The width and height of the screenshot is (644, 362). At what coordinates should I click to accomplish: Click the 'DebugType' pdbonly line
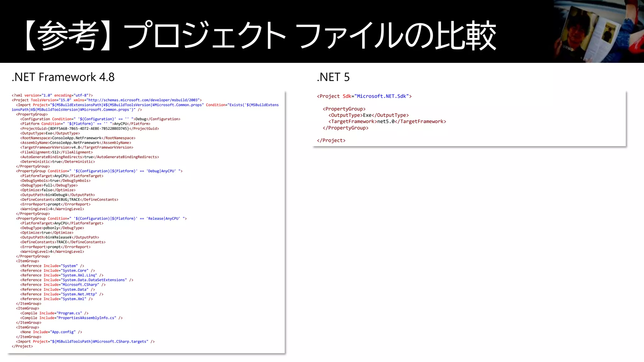pyautogui.click(x=52, y=228)
